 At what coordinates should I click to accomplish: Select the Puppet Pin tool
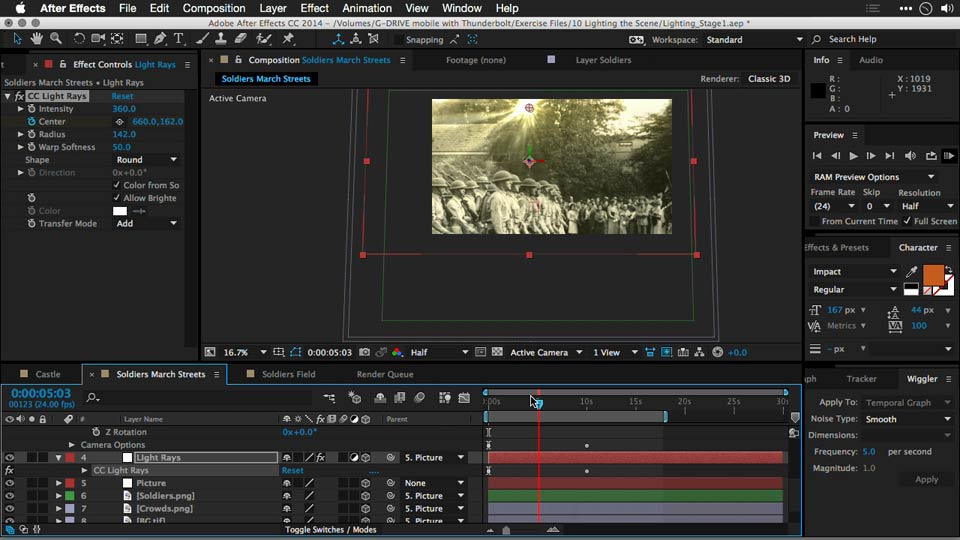288,39
